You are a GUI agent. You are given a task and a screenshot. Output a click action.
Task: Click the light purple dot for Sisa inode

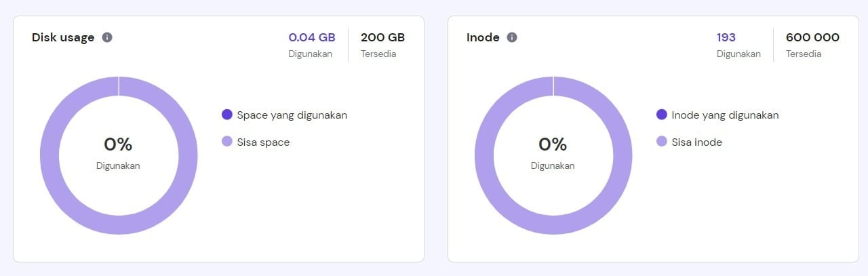(662, 142)
